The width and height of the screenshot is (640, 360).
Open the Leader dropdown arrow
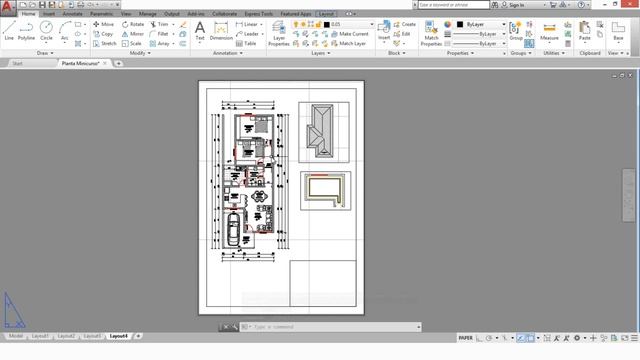click(x=262, y=34)
